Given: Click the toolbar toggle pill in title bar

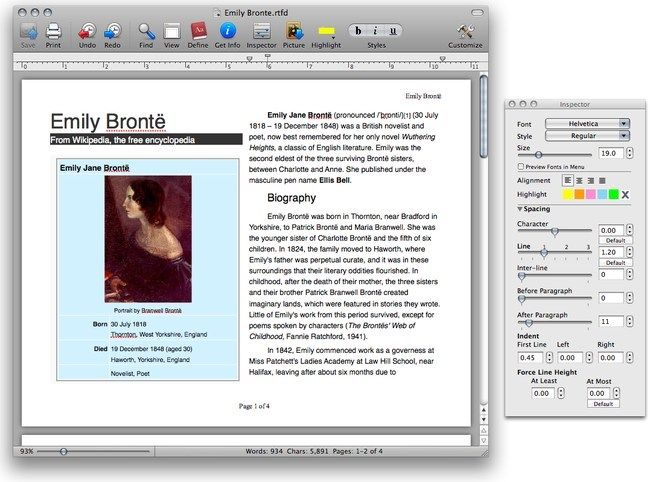Looking at the screenshot, I should (478, 12).
